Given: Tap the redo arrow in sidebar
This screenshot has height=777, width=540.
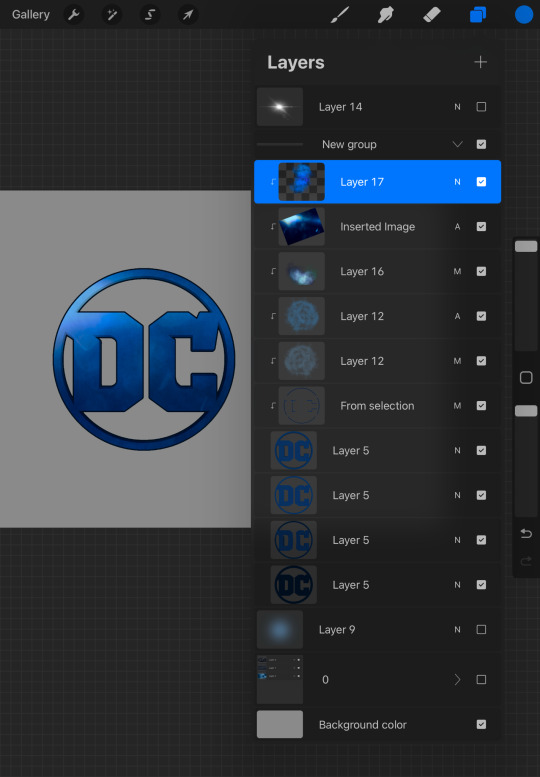Looking at the screenshot, I should [526, 561].
